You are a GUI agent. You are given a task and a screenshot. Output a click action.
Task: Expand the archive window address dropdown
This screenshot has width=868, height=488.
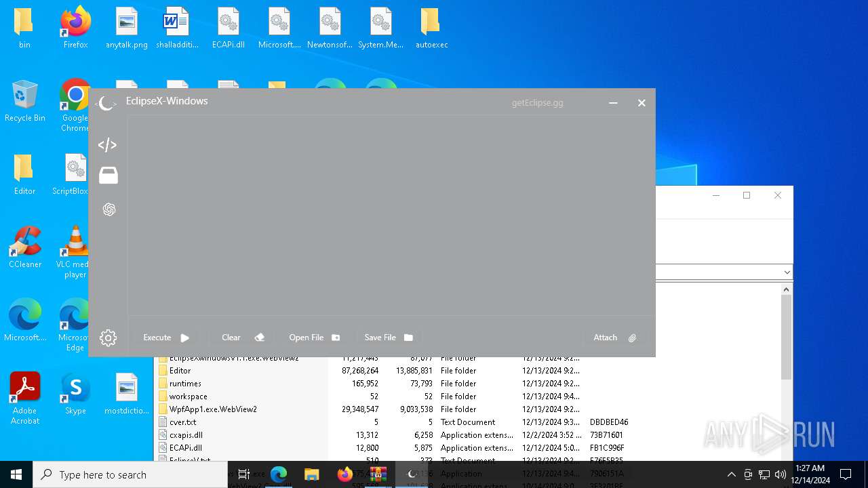(787, 272)
